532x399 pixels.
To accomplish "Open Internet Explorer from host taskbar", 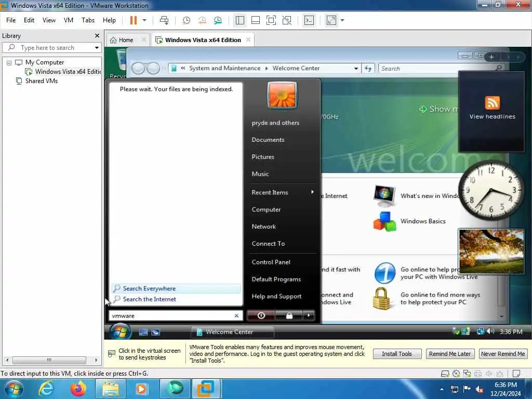I will [x=46, y=389].
